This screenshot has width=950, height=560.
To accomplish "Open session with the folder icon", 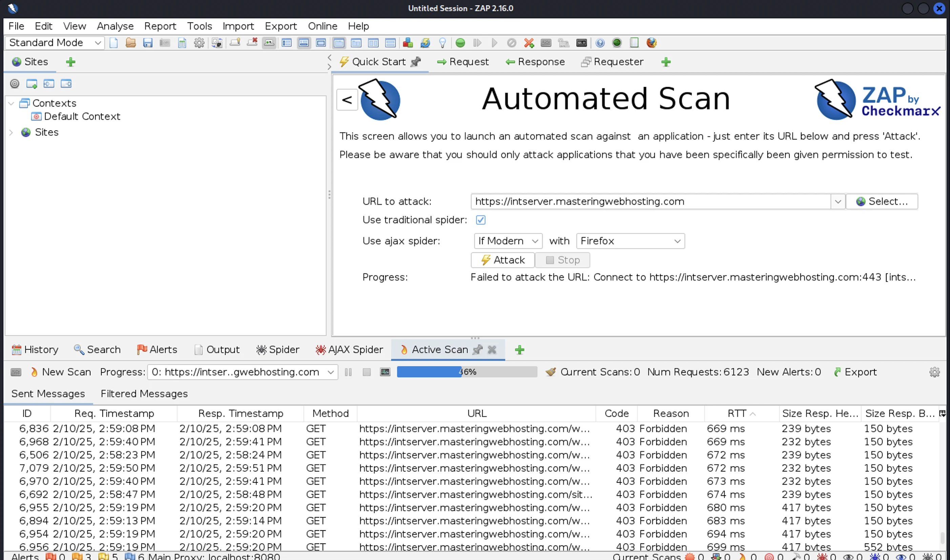I will click(x=131, y=43).
